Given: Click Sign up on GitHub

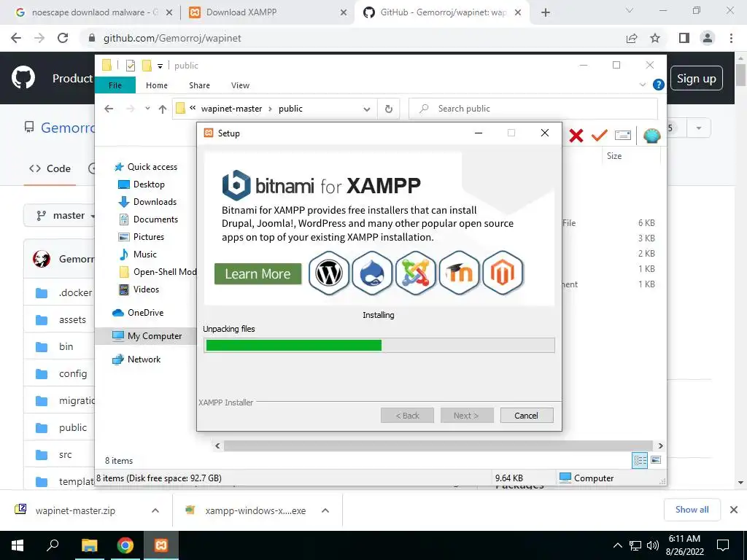Looking at the screenshot, I should 697,79.
